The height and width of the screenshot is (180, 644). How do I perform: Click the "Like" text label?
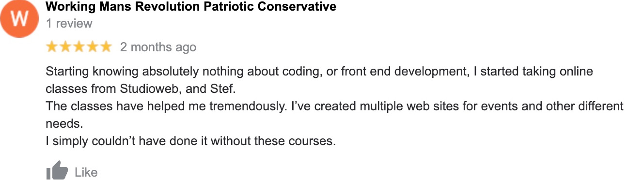click(x=86, y=172)
